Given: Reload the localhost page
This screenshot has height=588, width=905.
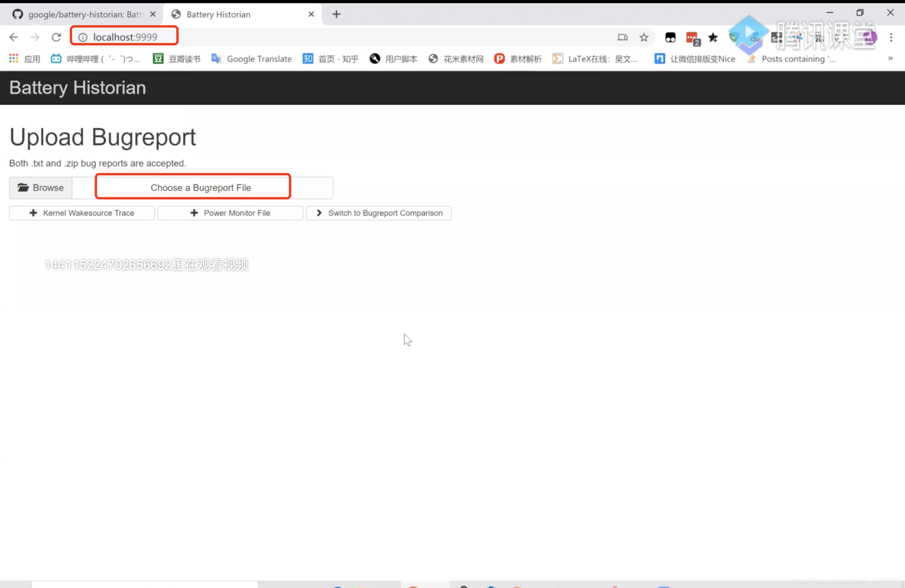Looking at the screenshot, I should 56,37.
